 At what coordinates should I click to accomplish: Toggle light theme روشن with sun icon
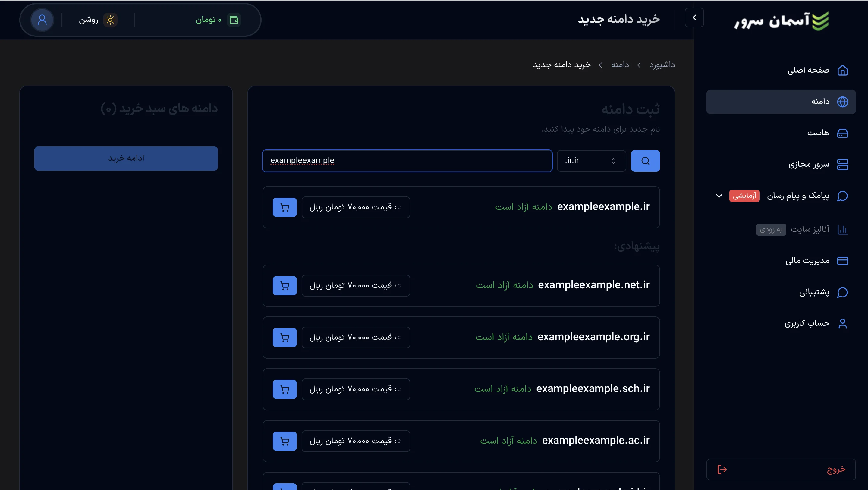(x=97, y=20)
